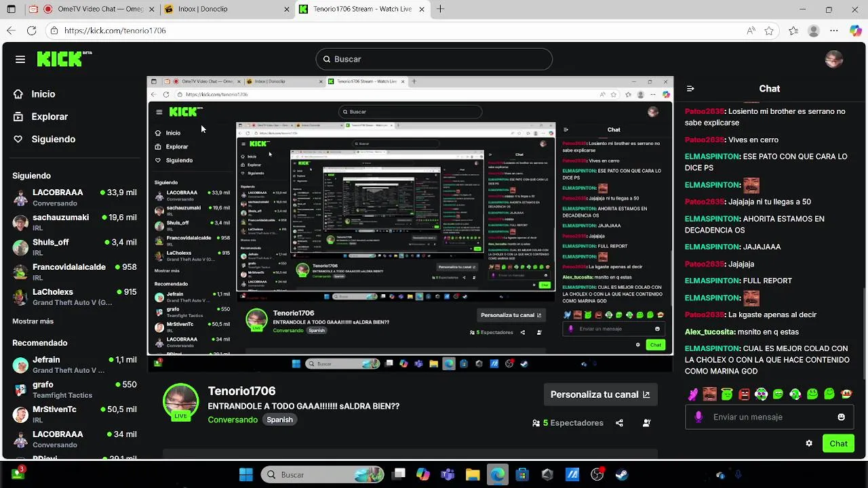Open Microsoft Store from taskbar

(522, 474)
